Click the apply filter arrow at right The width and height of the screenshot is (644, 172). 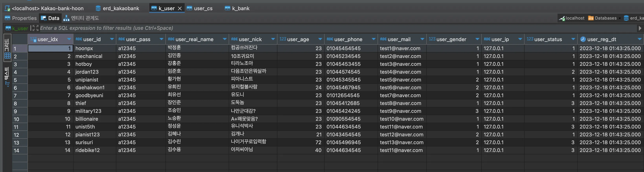pos(640,28)
